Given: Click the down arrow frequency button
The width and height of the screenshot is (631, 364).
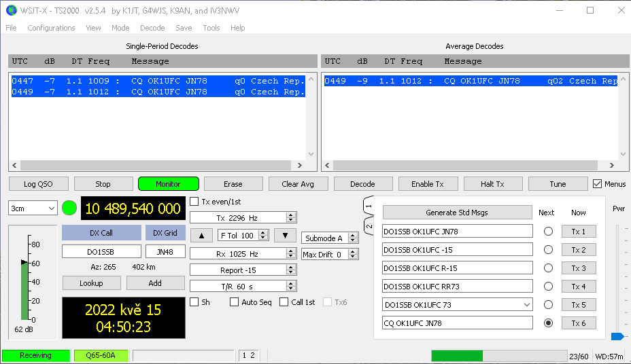Looking at the screenshot, I should tap(286, 236).
